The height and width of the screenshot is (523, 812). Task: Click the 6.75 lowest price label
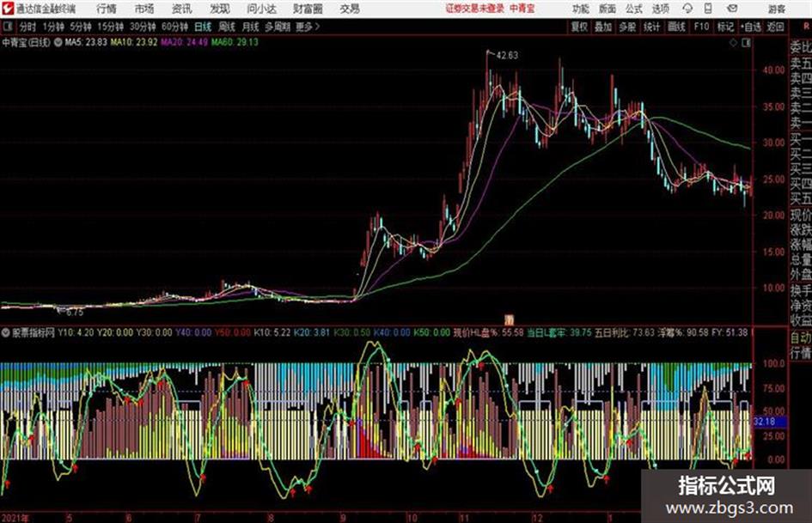[x=75, y=313]
